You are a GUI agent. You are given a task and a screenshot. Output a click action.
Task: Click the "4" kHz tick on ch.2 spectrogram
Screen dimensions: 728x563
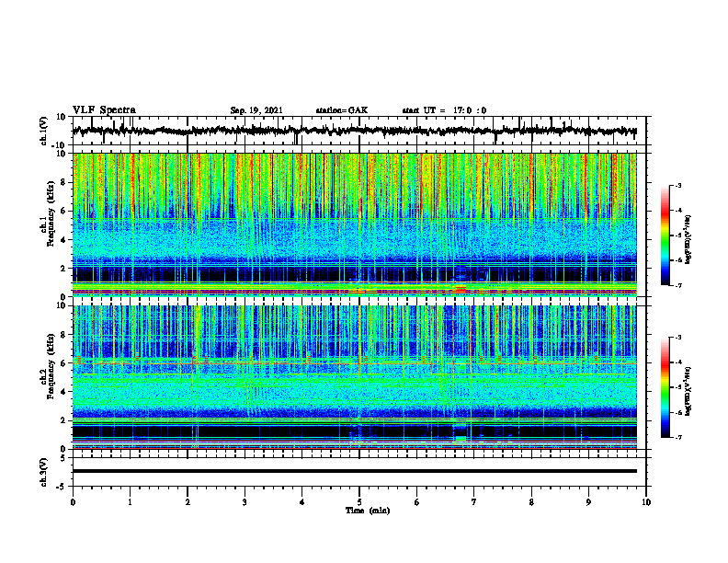click(x=64, y=392)
